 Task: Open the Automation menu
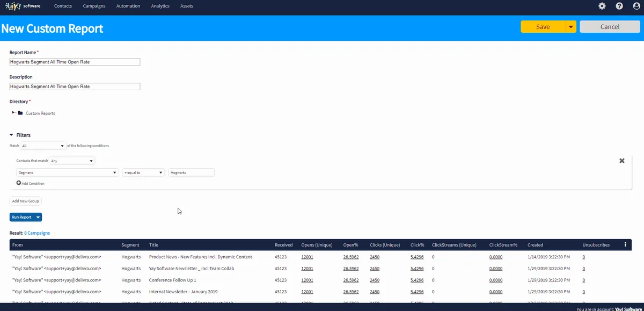128,6
